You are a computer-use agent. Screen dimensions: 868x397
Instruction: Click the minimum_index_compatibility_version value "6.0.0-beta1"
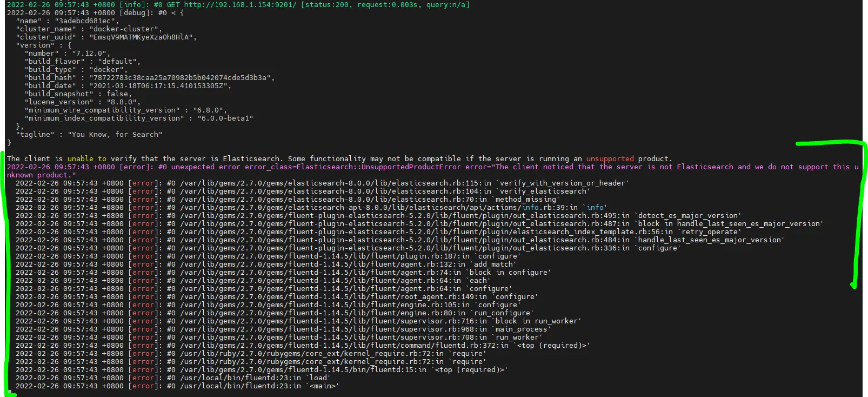225,118
